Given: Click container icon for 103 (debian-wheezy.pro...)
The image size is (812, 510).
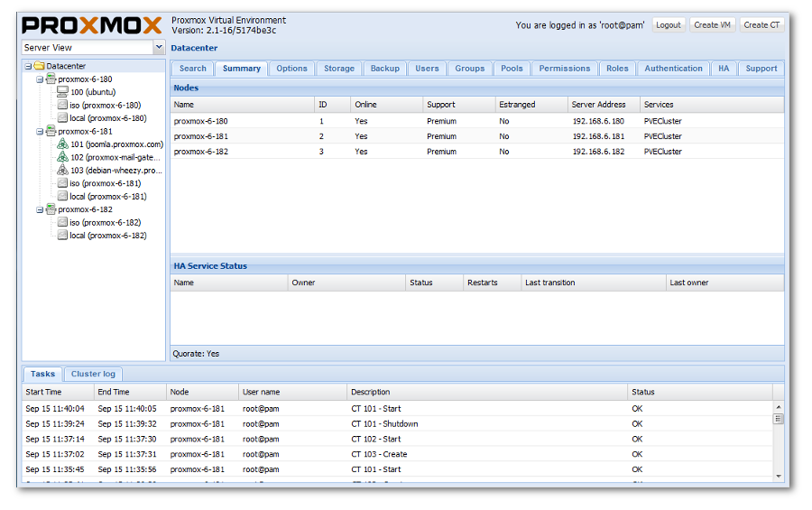Looking at the screenshot, I should coord(62,170).
